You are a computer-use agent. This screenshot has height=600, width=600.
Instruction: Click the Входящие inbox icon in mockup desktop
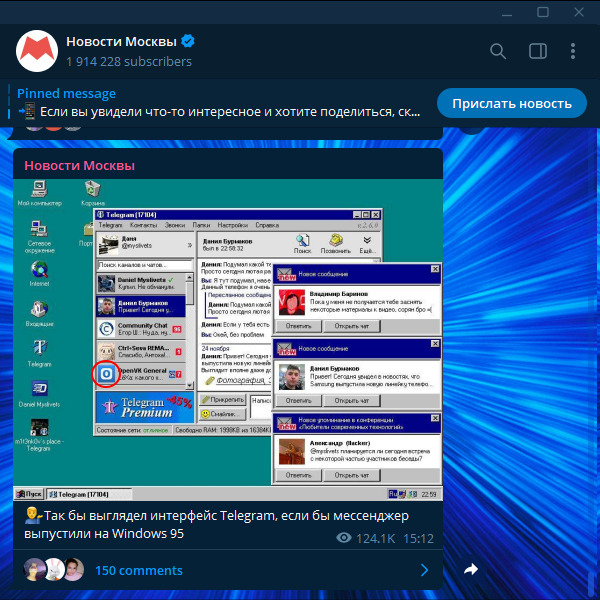[39, 313]
